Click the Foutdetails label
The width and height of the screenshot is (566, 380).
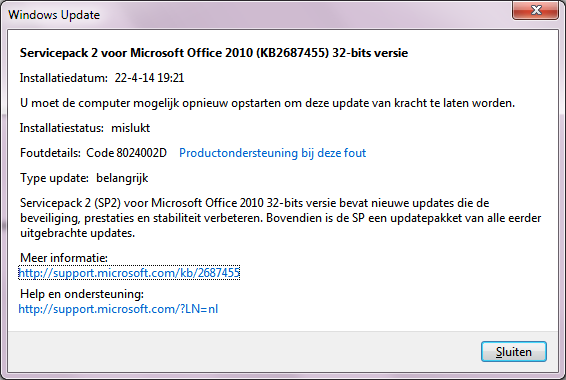[x=50, y=153]
